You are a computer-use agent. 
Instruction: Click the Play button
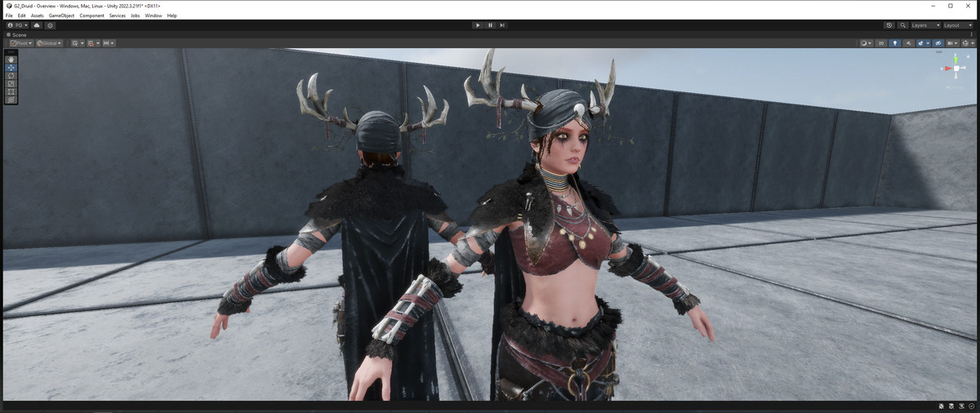[x=478, y=25]
